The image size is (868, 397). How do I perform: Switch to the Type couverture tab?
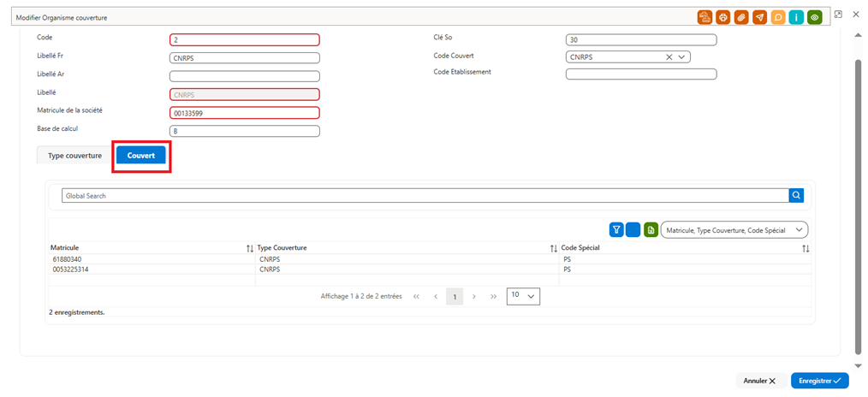(74, 156)
